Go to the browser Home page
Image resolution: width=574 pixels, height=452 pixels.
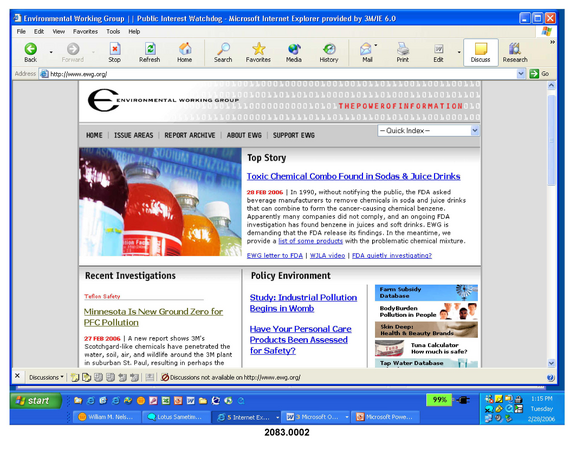tap(185, 52)
